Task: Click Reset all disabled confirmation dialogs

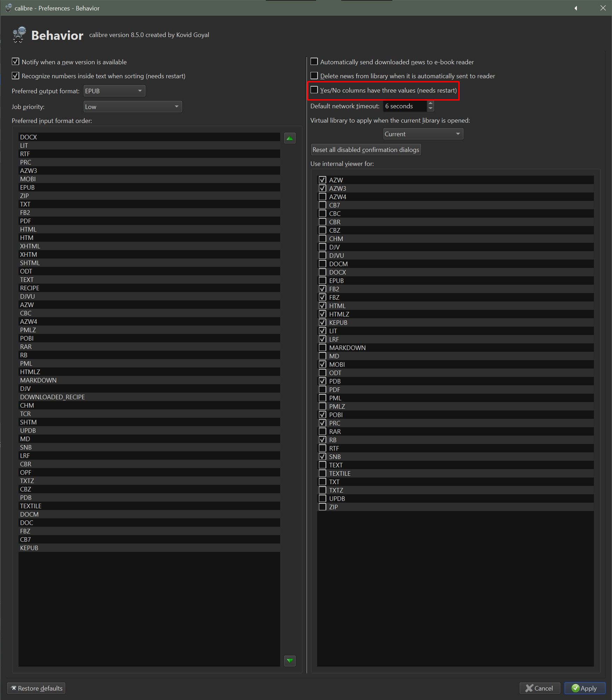Action: click(366, 150)
